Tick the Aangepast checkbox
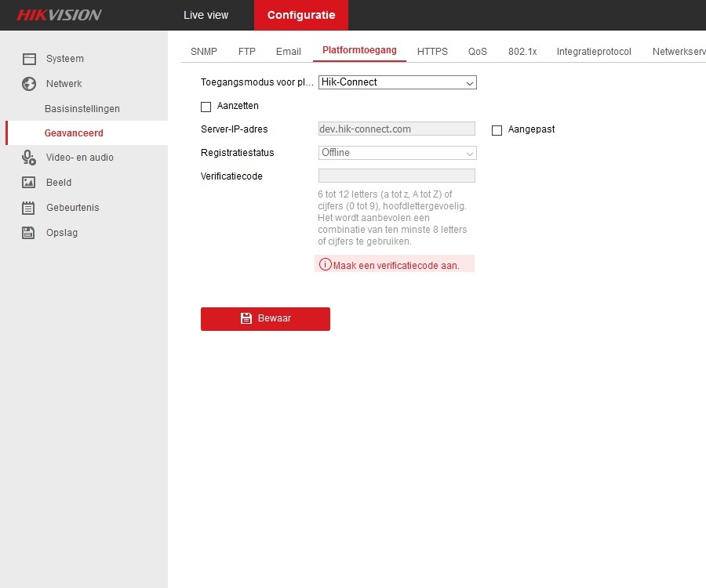 (497, 130)
